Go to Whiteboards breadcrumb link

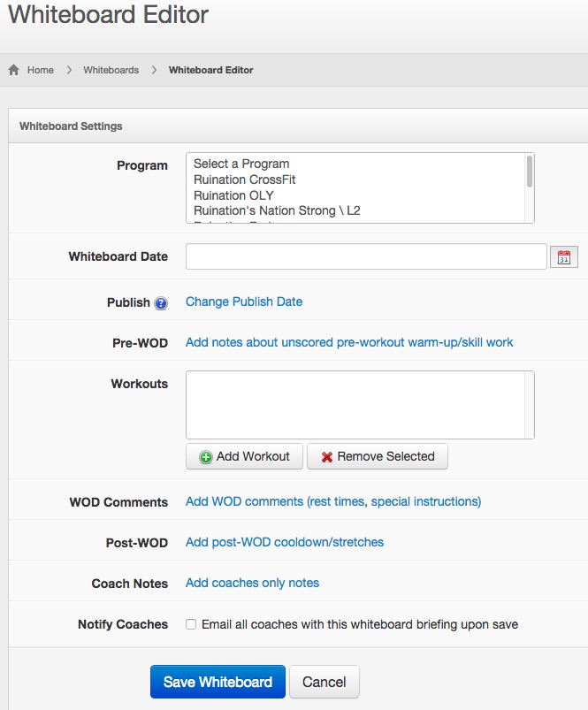(111, 70)
